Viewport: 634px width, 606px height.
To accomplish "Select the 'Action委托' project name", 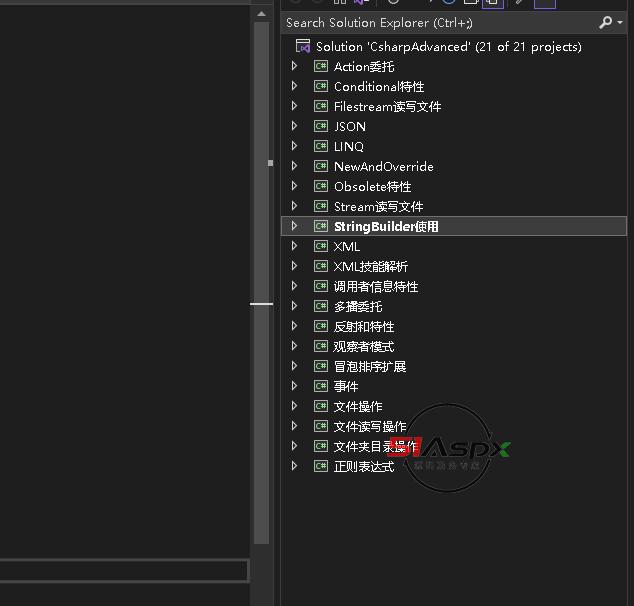I will click(x=364, y=67).
